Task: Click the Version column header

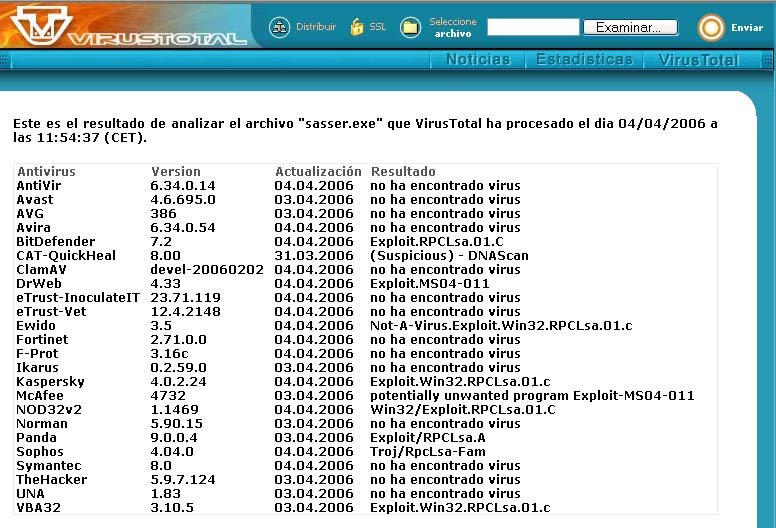Action: [176, 172]
